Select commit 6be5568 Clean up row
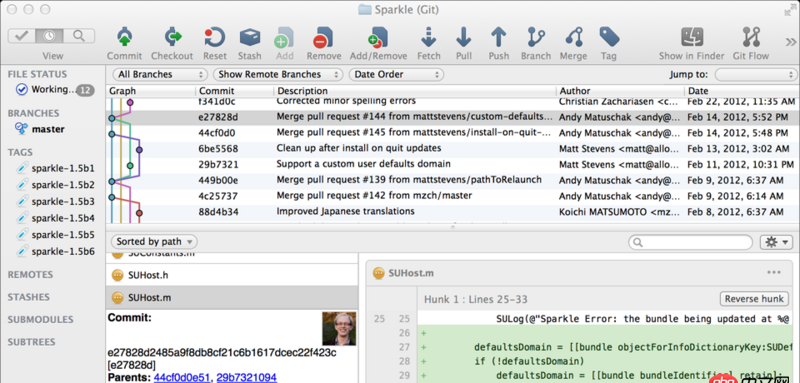The height and width of the screenshot is (383, 800). (x=452, y=149)
